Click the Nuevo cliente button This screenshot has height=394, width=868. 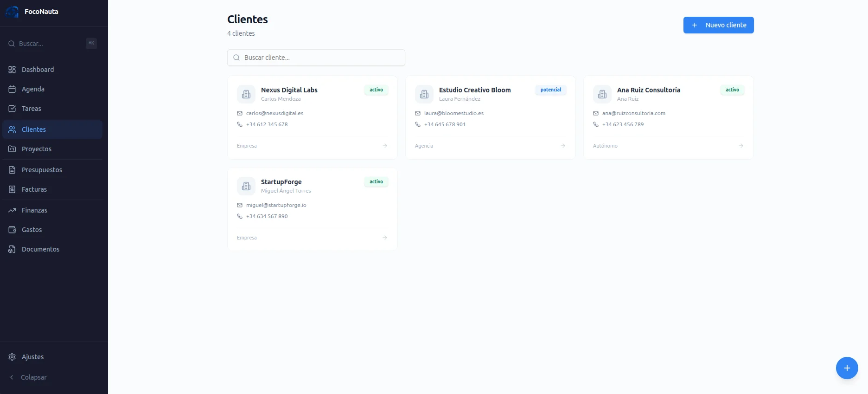tap(718, 25)
